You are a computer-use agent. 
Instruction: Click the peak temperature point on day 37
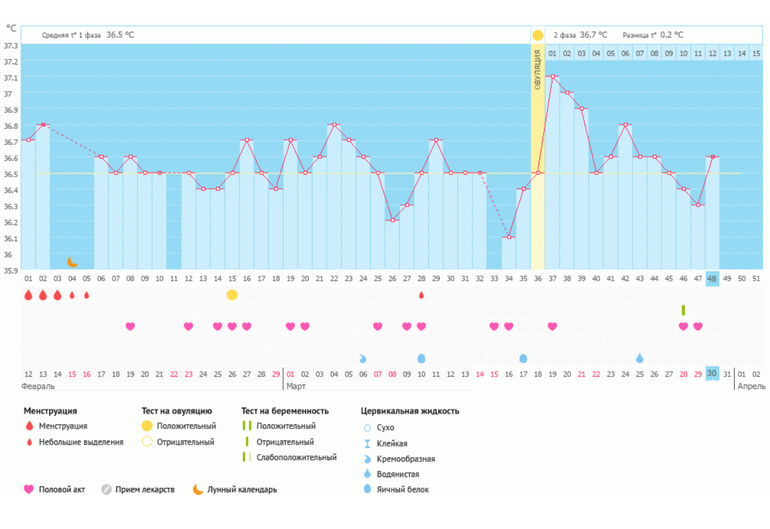coord(552,77)
